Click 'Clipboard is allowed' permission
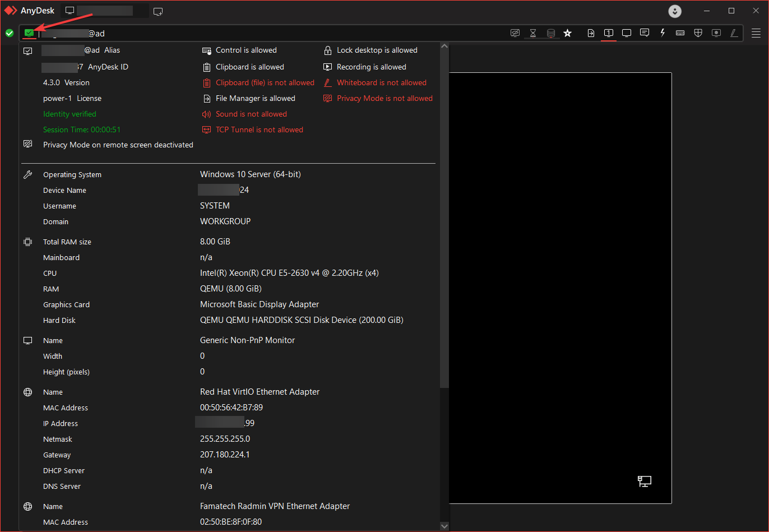The height and width of the screenshot is (532, 769). pos(250,67)
